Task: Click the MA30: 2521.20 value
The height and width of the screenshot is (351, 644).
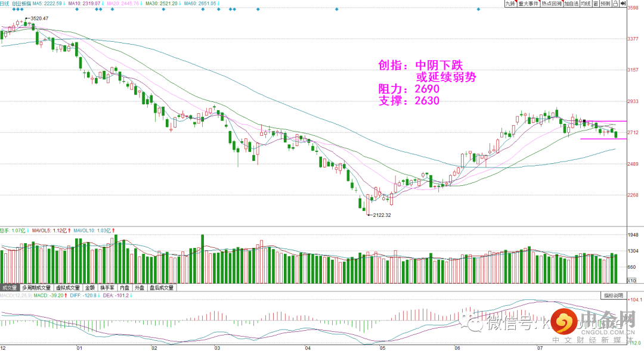Action: [163, 4]
